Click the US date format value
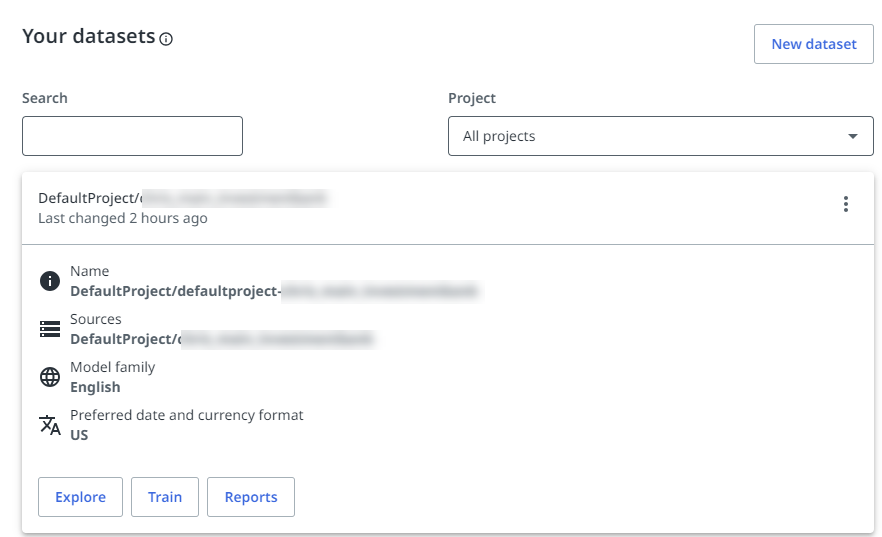The width and height of the screenshot is (882, 537). pyautogui.click(x=79, y=435)
